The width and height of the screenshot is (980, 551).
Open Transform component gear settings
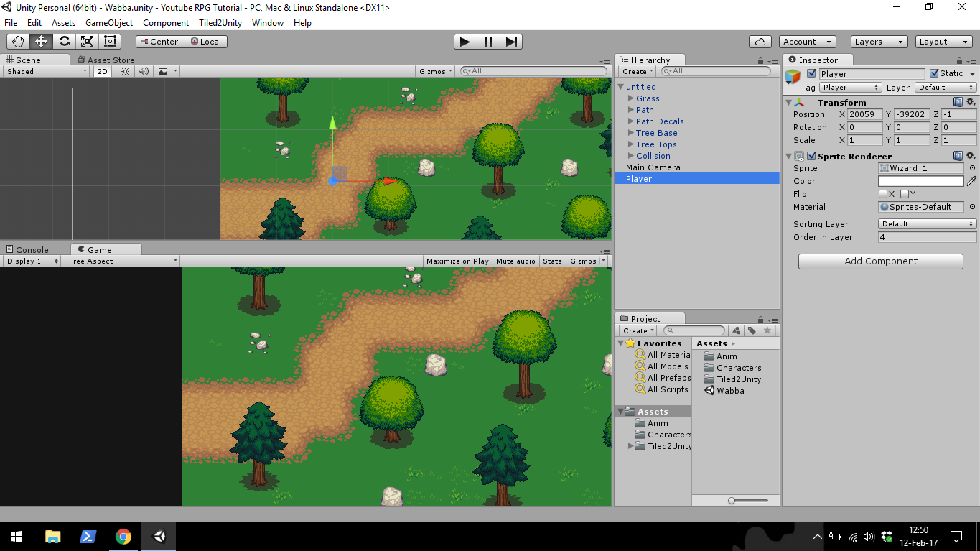(971, 102)
